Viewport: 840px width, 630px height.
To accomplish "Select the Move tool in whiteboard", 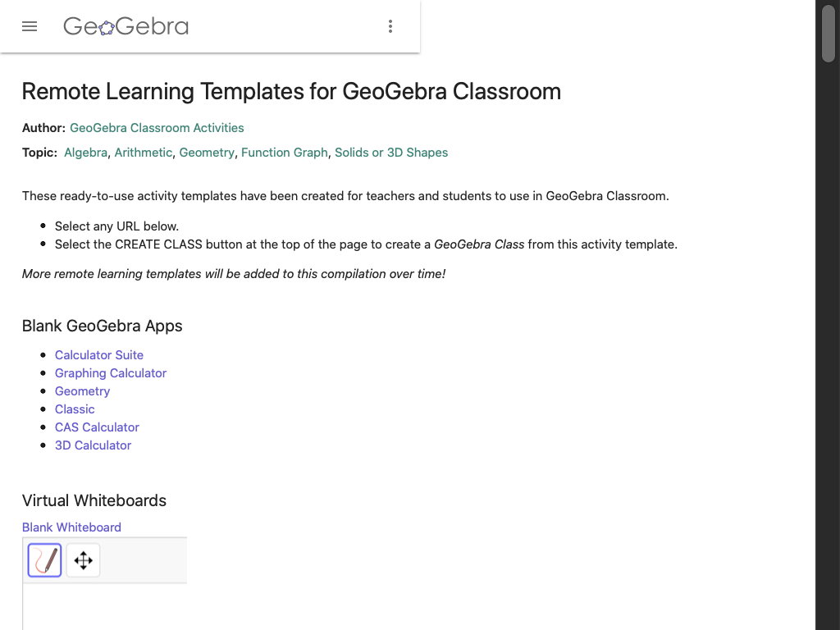I will 83,560.
